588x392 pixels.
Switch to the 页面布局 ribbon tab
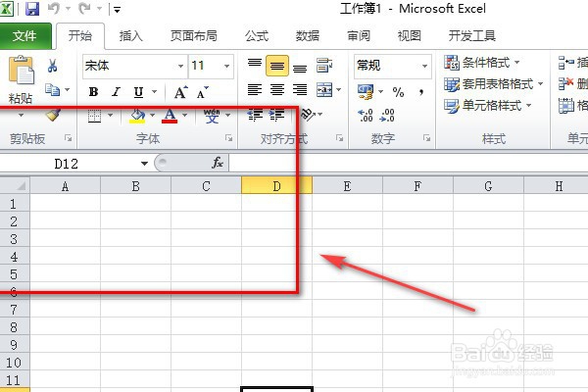[x=194, y=36]
